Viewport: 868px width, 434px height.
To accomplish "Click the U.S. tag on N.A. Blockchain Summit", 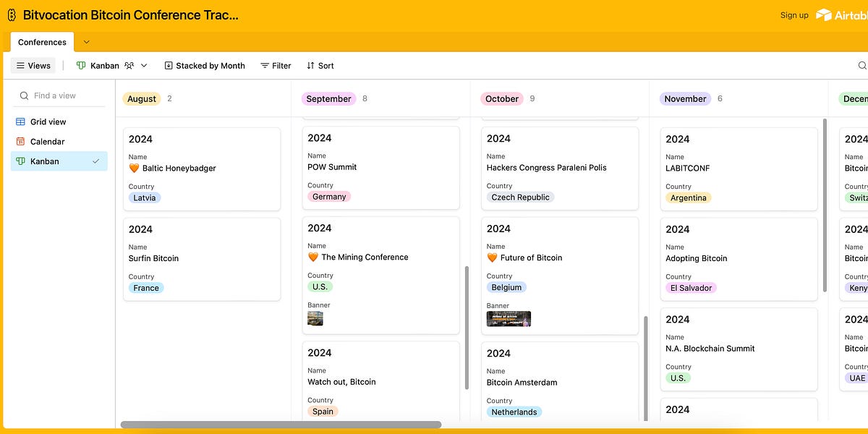I will pyautogui.click(x=678, y=378).
